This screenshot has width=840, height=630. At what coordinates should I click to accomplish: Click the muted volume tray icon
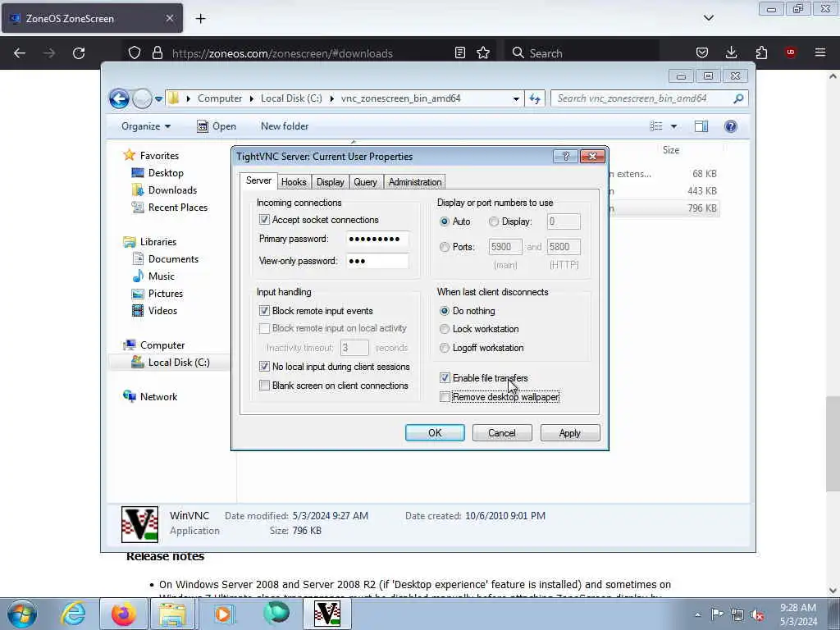[757, 614]
